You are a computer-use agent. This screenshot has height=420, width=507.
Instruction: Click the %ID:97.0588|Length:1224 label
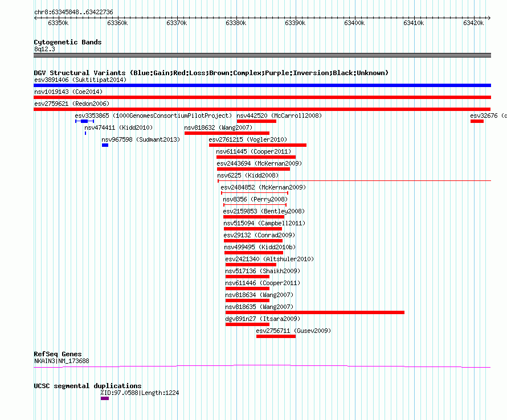(x=140, y=393)
